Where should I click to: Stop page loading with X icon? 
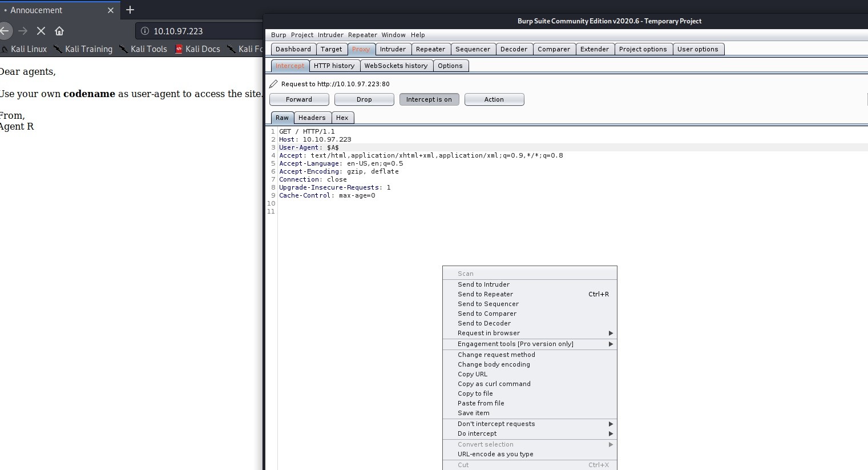[x=41, y=31]
